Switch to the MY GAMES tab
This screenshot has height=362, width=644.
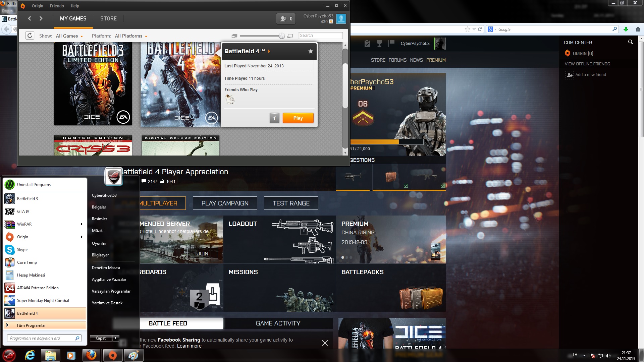(x=73, y=19)
